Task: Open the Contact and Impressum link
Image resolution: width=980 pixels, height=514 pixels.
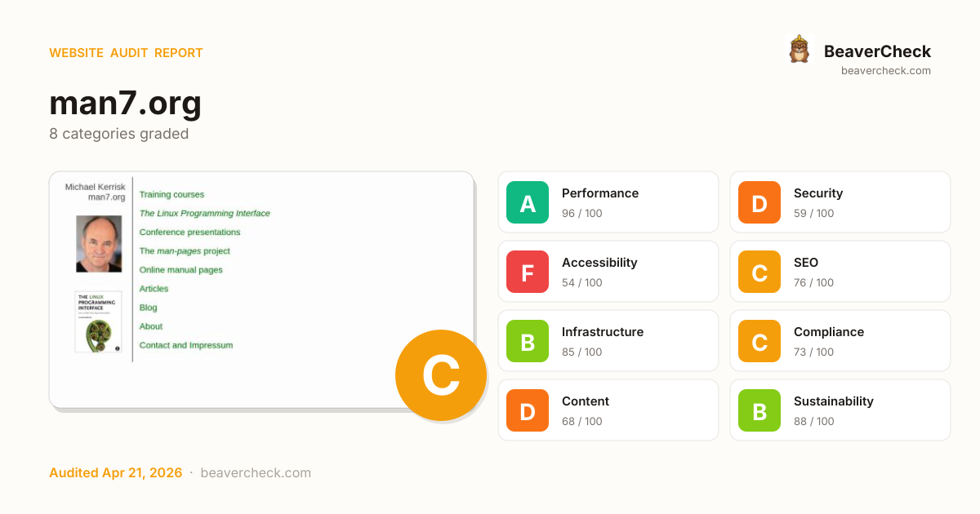Action: (185, 345)
